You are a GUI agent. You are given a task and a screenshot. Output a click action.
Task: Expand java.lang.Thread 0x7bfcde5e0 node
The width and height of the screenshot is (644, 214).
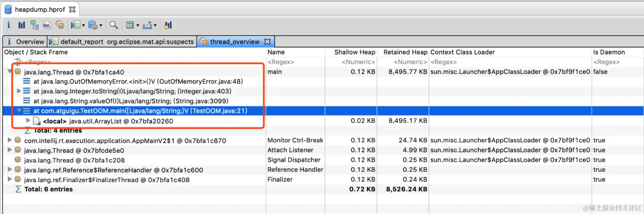coord(10,150)
